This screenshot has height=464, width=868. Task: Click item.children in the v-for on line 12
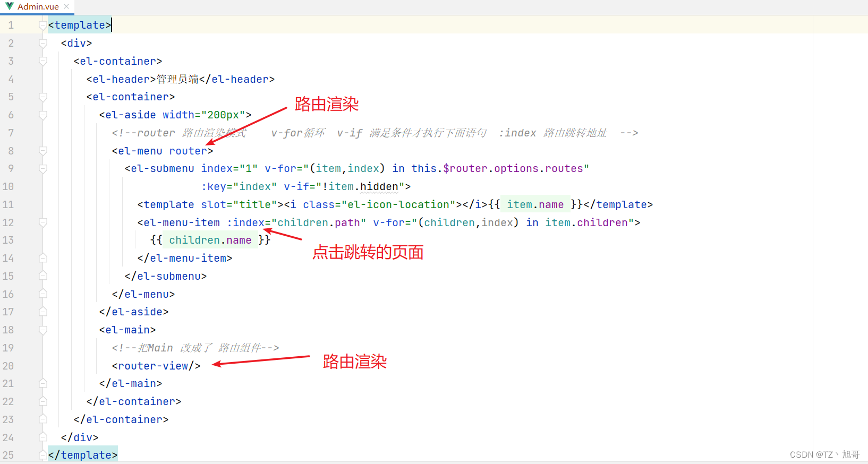click(x=586, y=222)
